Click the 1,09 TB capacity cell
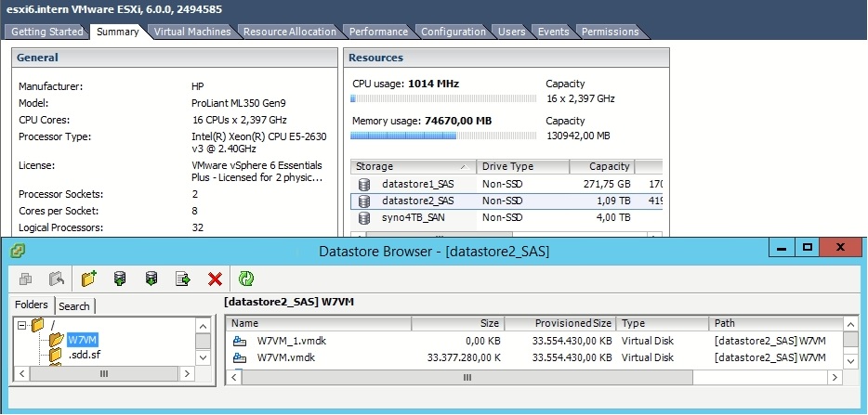The height and width of the screenshot is (415, 868). pyautogui.click(x=612, y=201)
